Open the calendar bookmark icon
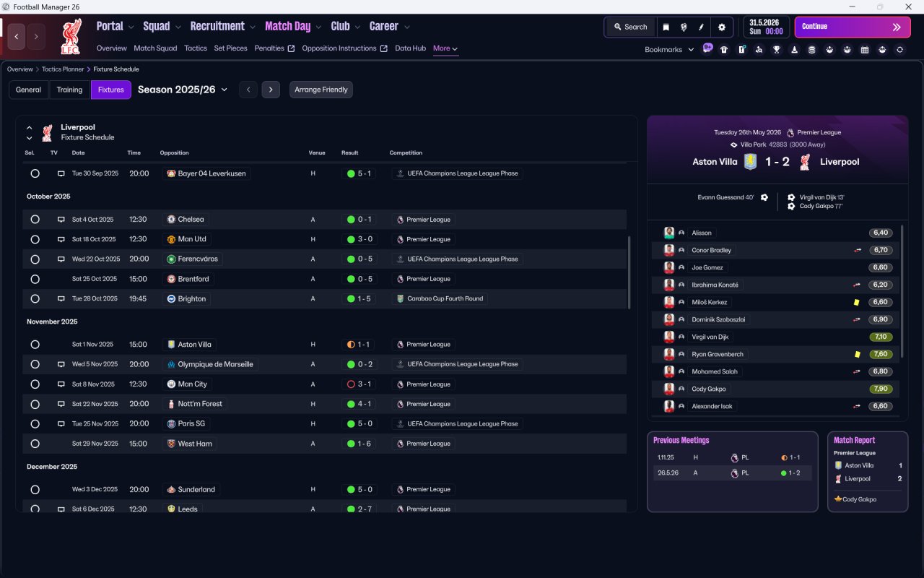924x578 pixels. click(x=865, y=50)
